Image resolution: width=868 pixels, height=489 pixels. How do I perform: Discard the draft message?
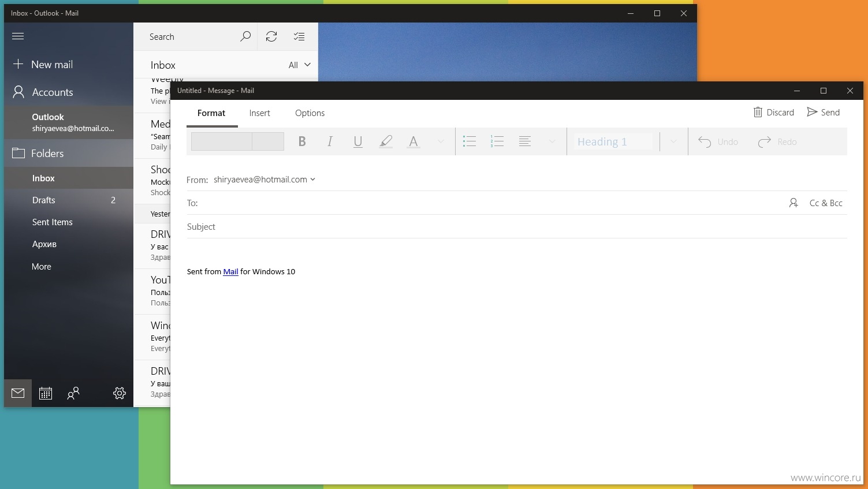point(774,113)
